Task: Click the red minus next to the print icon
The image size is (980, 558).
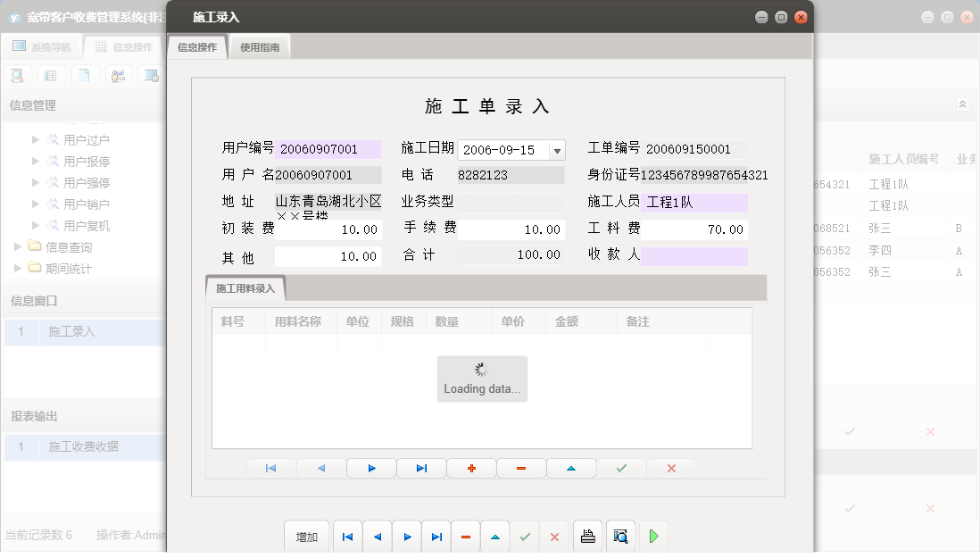Action: (x=466, y=537)
